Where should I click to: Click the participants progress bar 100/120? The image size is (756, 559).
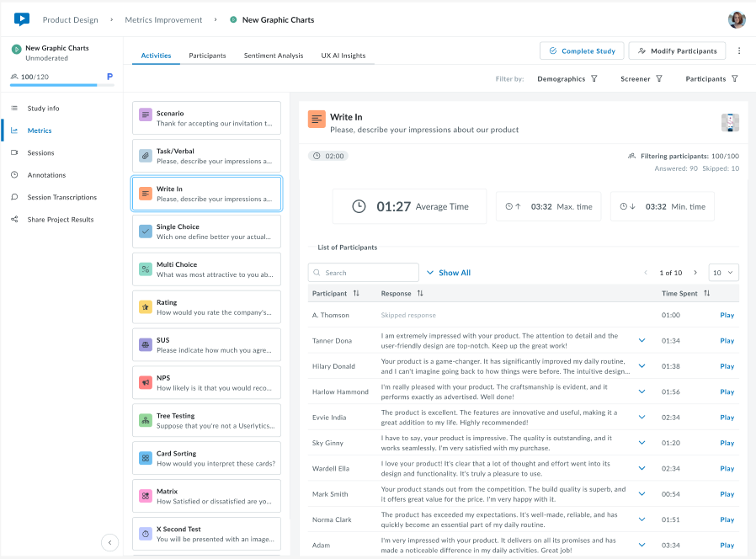[x=55, y=85]
